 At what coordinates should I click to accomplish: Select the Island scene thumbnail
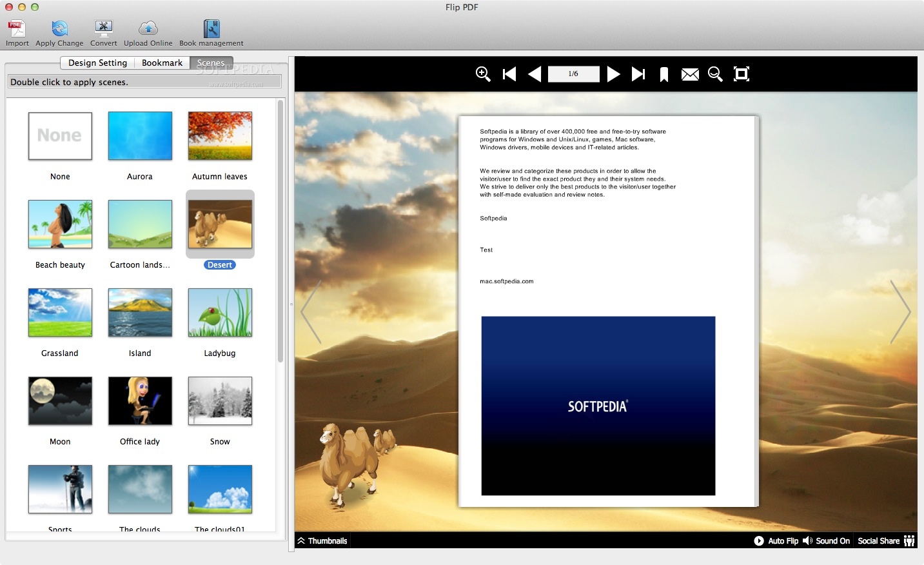click(140, 313)
